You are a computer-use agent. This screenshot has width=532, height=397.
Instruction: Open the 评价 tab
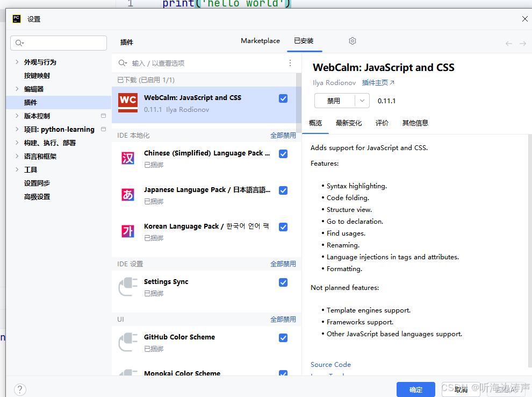[x=382, y=123]
